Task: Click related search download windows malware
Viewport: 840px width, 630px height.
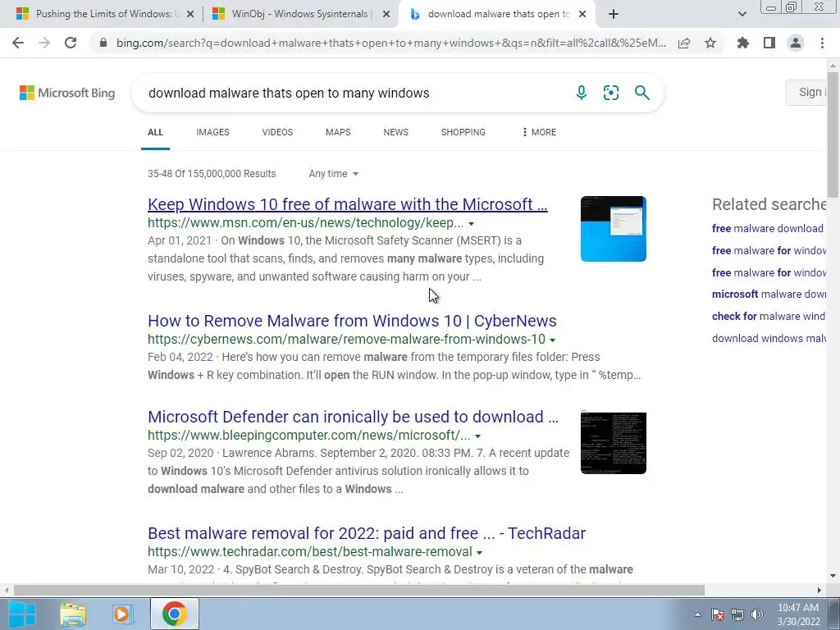Action: 769,339
